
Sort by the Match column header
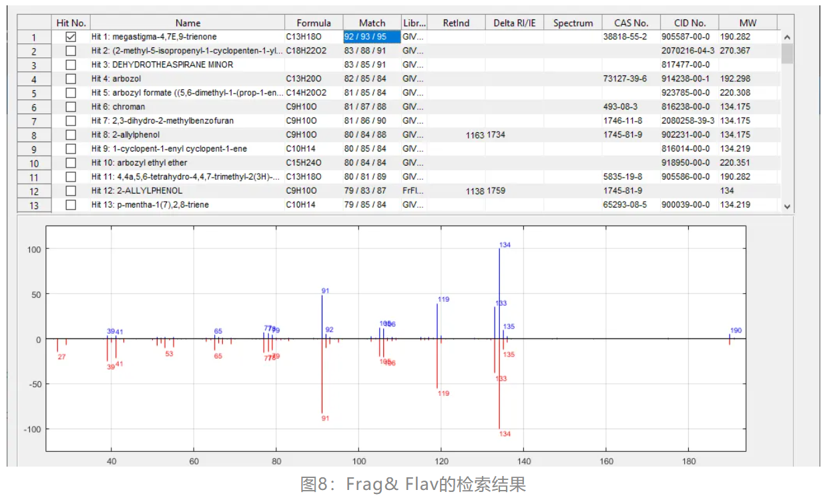[x=372, y=23]
